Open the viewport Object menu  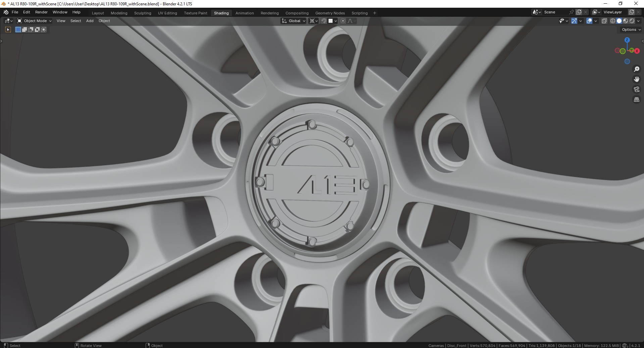(x=104, y=21)
